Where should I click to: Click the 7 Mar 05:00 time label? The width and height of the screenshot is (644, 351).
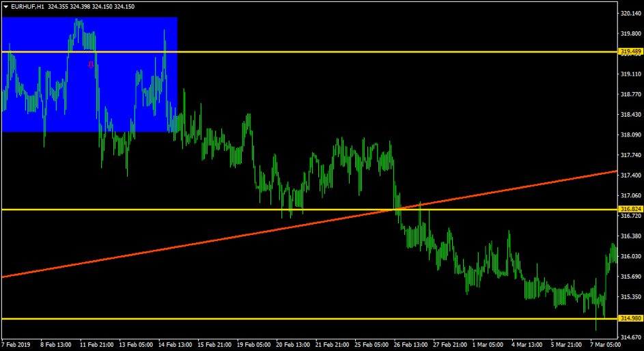[x=605, y=345]
